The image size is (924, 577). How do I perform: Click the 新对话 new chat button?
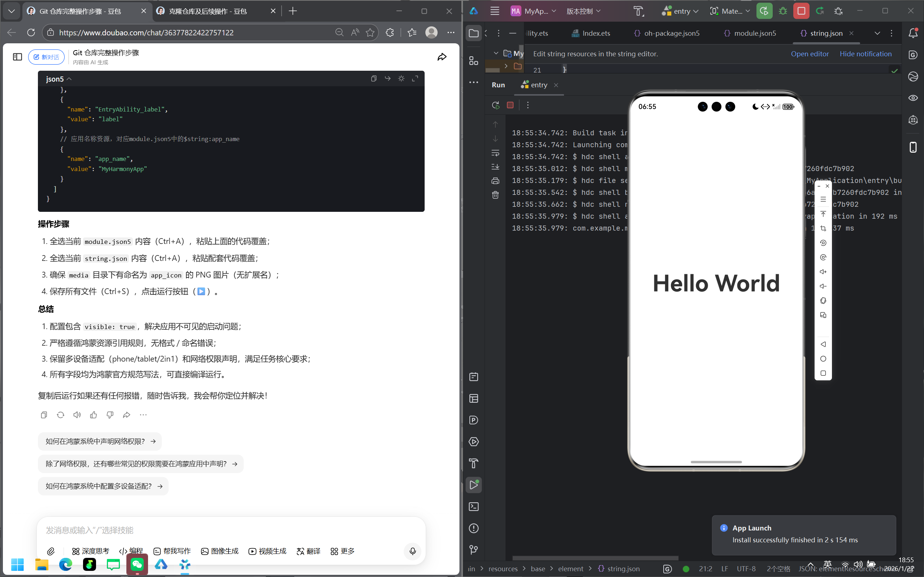pyautogui.click(x=46, y=57)
